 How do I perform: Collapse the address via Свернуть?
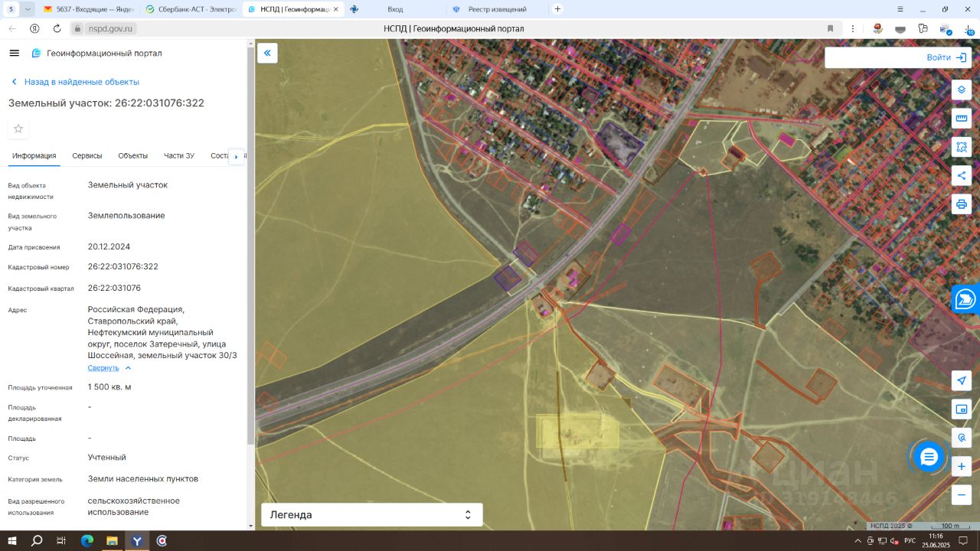tap(109, 368)
